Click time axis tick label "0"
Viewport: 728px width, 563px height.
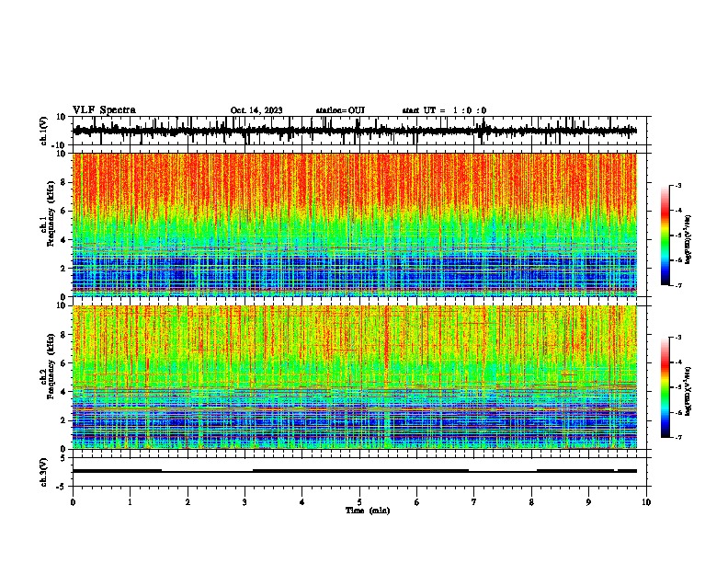[73, 502]
